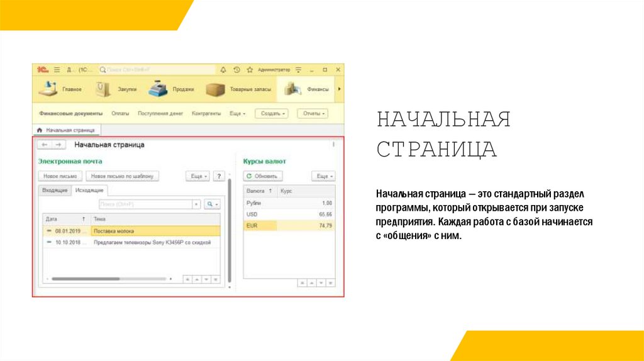644x361 pixels.
Task: Click the 65,66 rate value
Action: click(325, 214)
